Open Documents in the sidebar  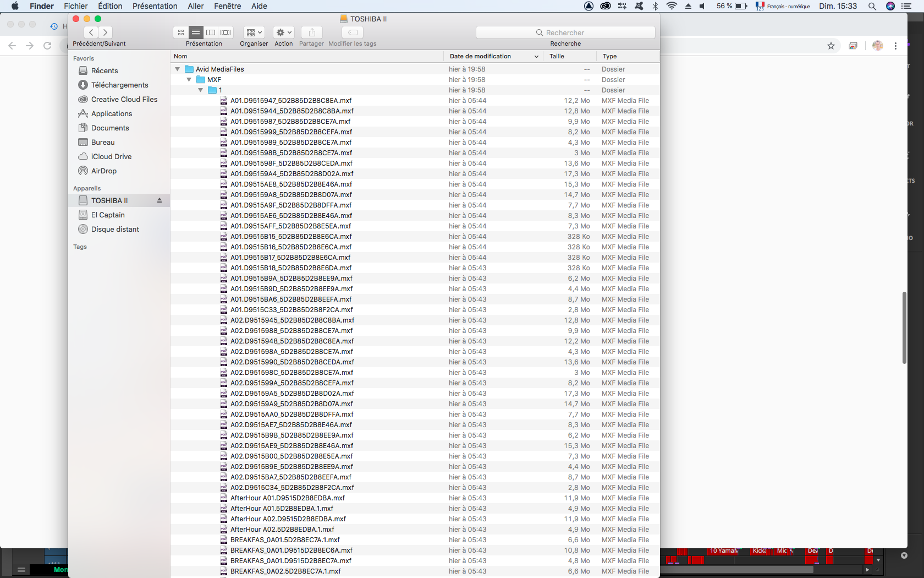click(110, 128)
